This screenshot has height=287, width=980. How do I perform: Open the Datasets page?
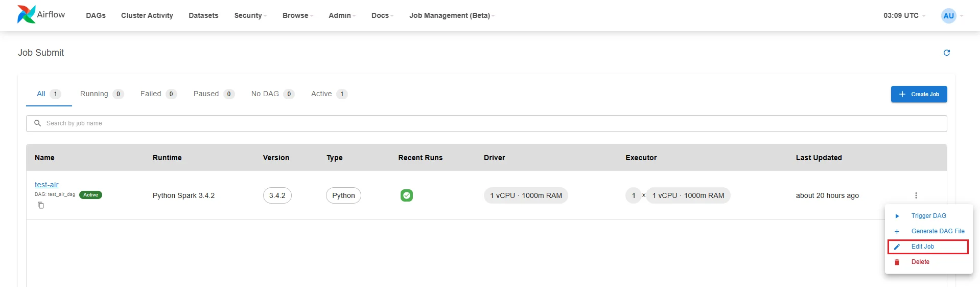(203, 15)
